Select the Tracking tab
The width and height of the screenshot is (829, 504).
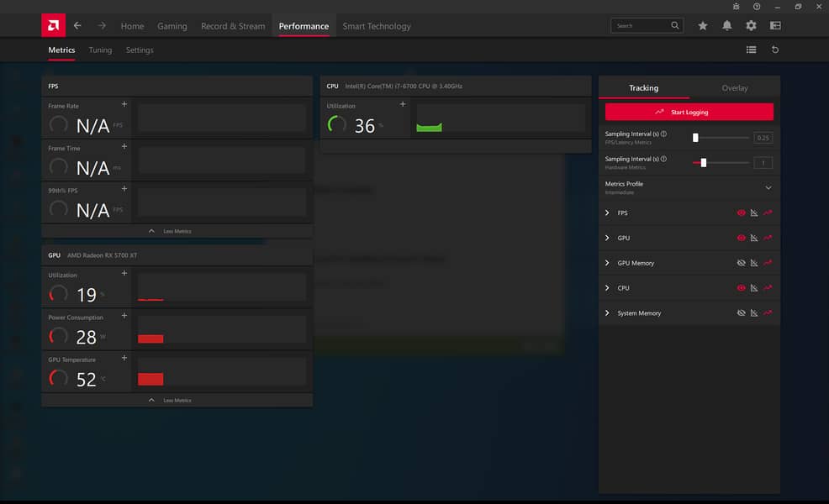643,87
